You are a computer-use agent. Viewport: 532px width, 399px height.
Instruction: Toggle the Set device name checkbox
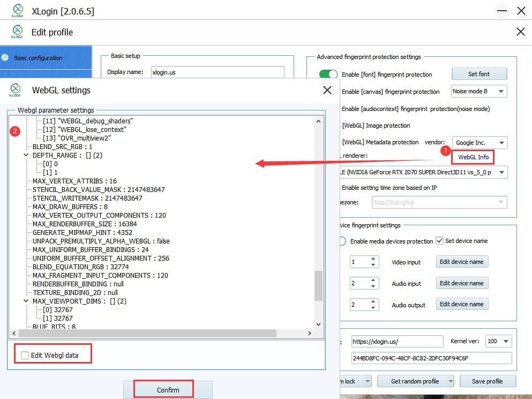pyautogui.click(x=440, y=241)
